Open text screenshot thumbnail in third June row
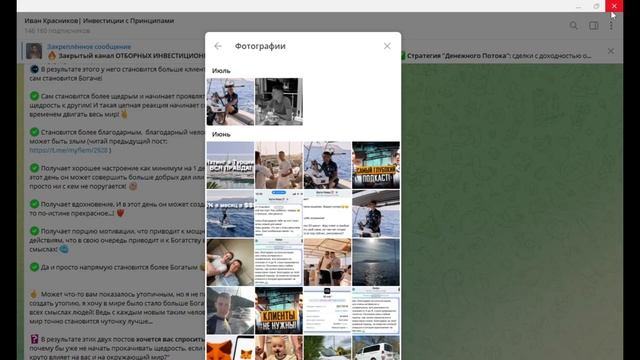The image size is (640, 360). pyautogui.click(x=279, y=262)
